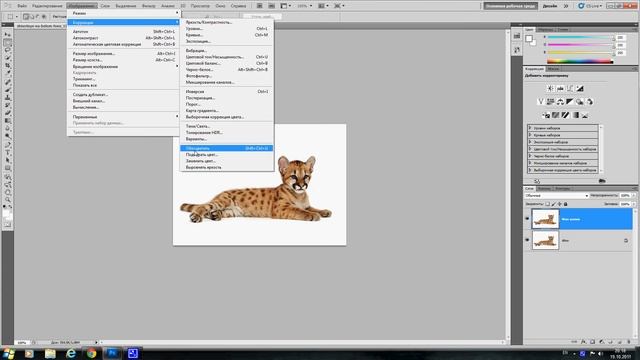Click the Windows Start button

[x=8, y=353]
